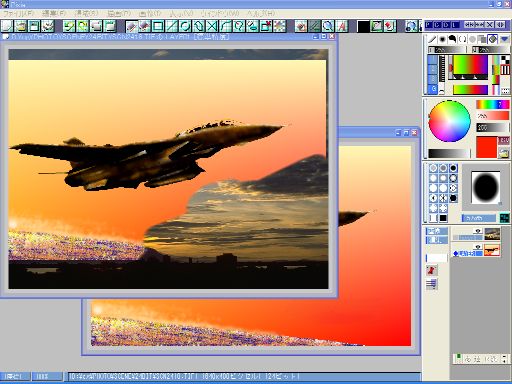Toggle visibility of the jet layer
The width and height of the screenshot is (512, 384).
click(478, 247)
